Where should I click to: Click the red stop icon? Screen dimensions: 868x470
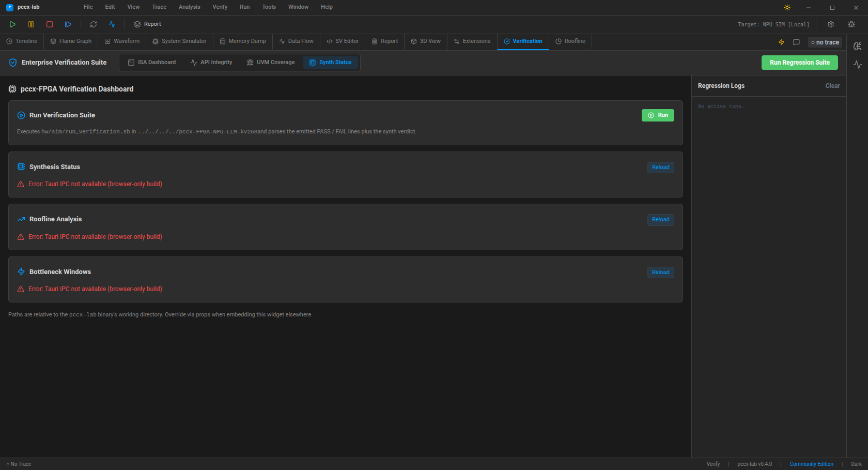click(50, 24)
